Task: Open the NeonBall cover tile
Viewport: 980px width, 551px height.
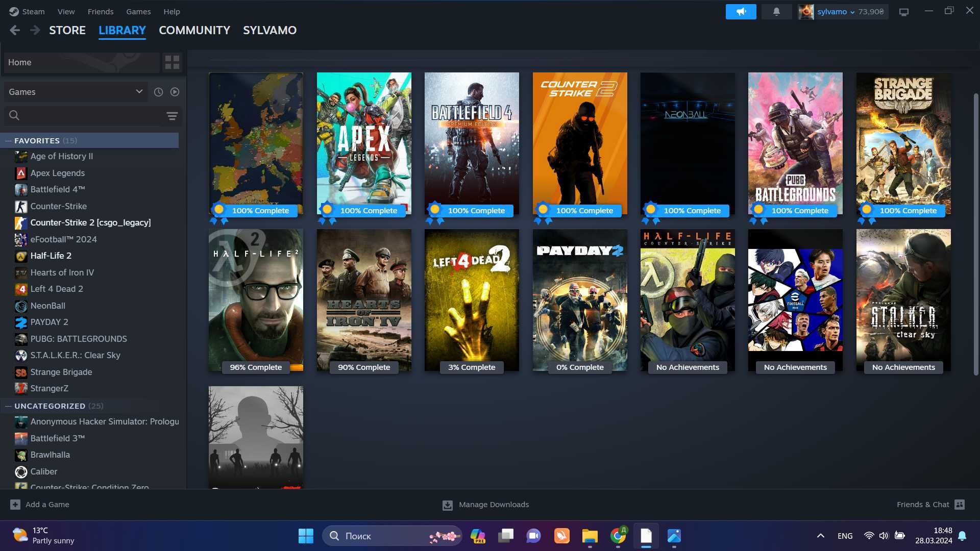Action: (688, 143)
